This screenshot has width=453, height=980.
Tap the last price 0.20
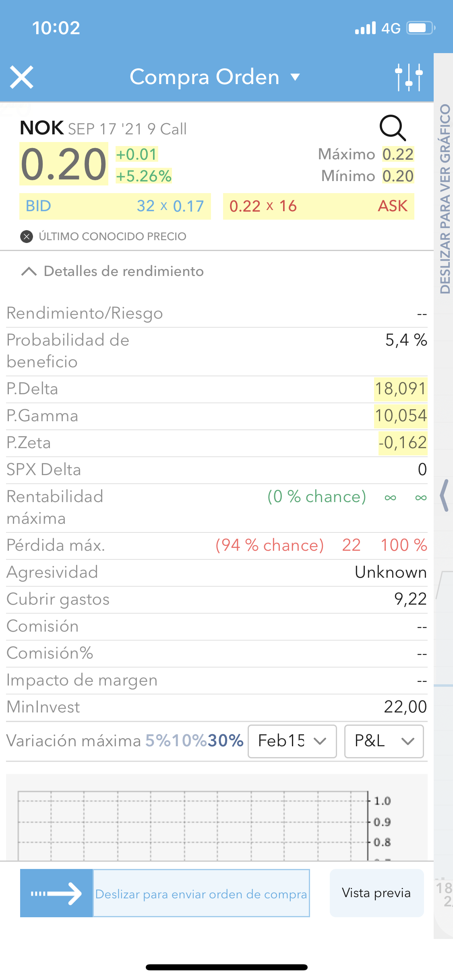(x=64, y=165)
